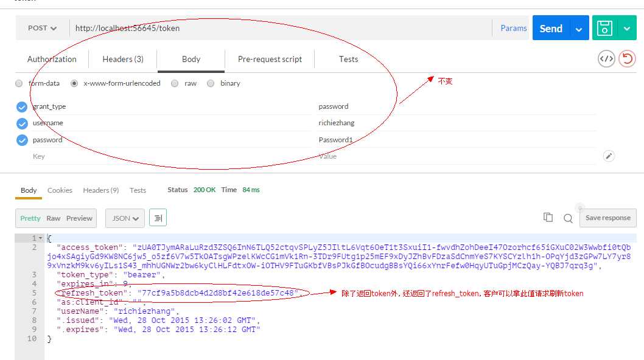The height and width of the screenshot is (360, 644).
Task: Click the Save response button
Action: (x=608, y=218)
